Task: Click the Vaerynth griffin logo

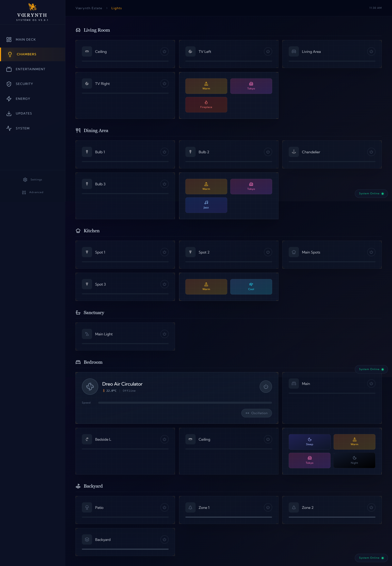Action: 32,7
